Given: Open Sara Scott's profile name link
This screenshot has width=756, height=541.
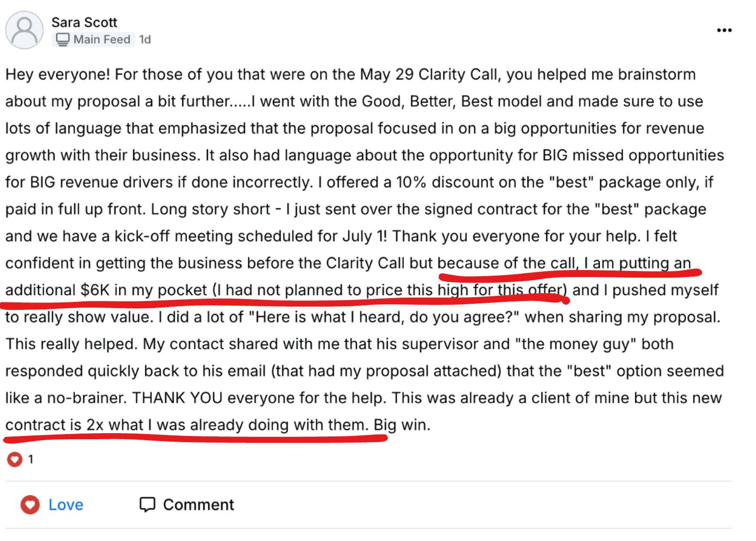Looking at the screenshot, I should [x=84, y=23].
